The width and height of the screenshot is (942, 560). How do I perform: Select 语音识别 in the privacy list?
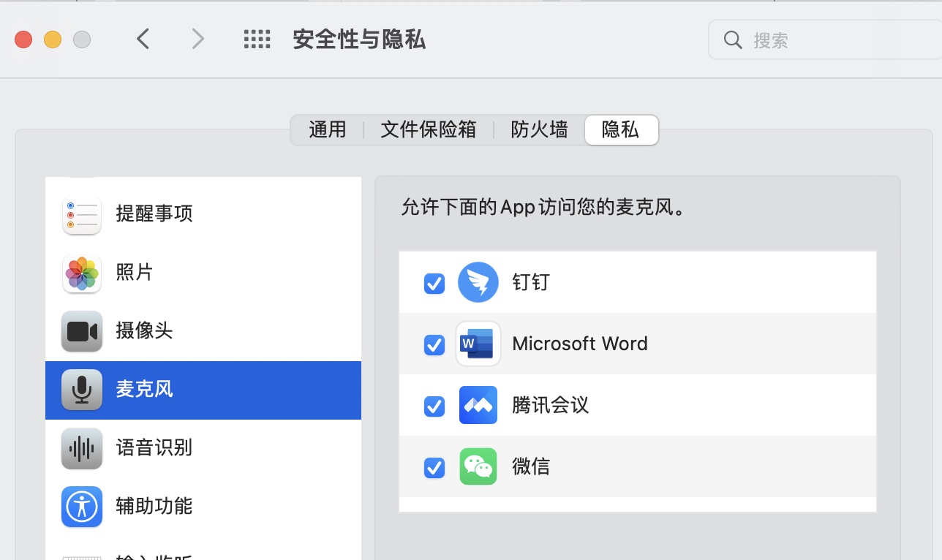[x=203, y=448]
